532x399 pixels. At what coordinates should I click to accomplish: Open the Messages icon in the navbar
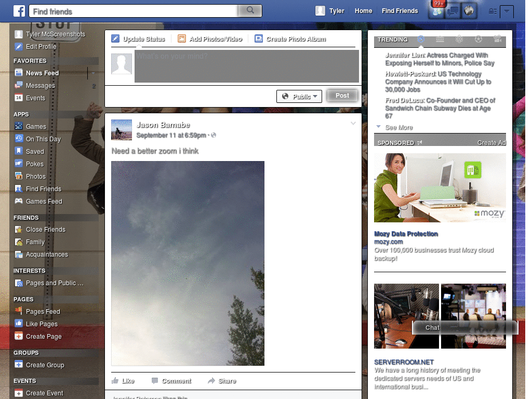[x=453, y=10]
